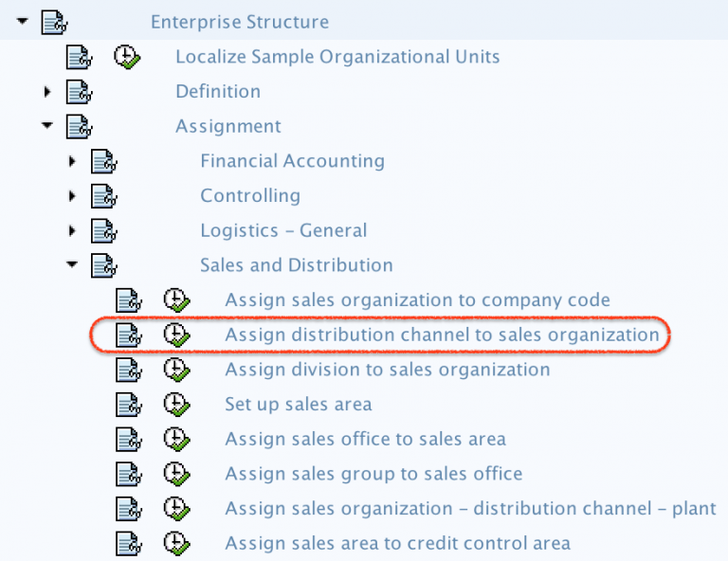This screenshot has width=728, height=561.
Task: Execute Assign sales organization to company code activity
Action: [x=177, y=300]
